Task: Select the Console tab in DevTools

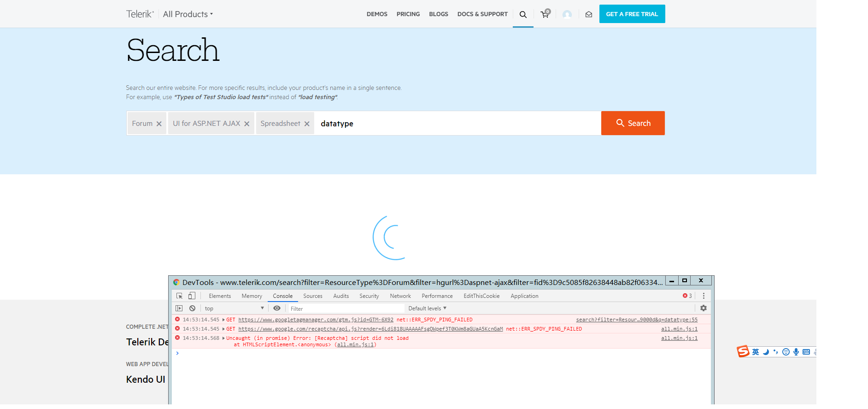Action: (x=283, y=296)
